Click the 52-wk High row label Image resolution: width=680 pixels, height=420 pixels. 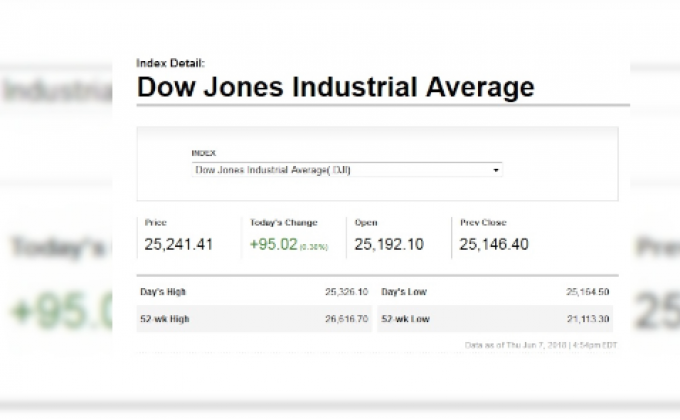coord(164,318)
